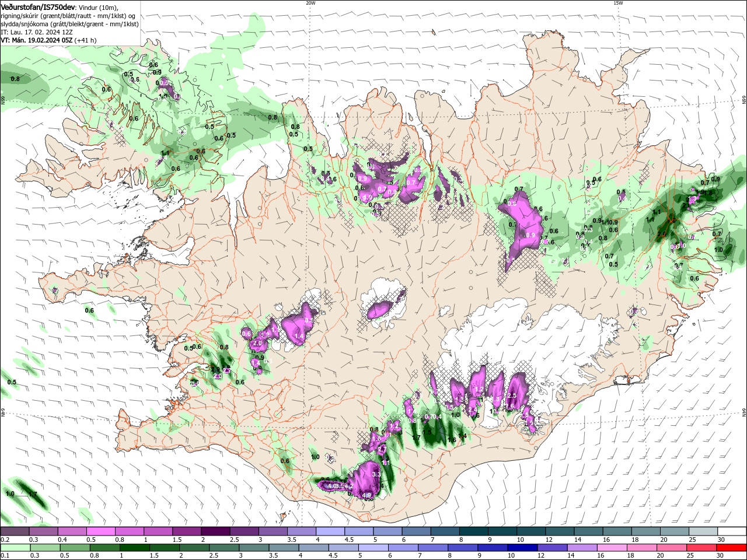
Task: Click the "0.1" label in the rain legend
Action: click(x=5, y=555)
